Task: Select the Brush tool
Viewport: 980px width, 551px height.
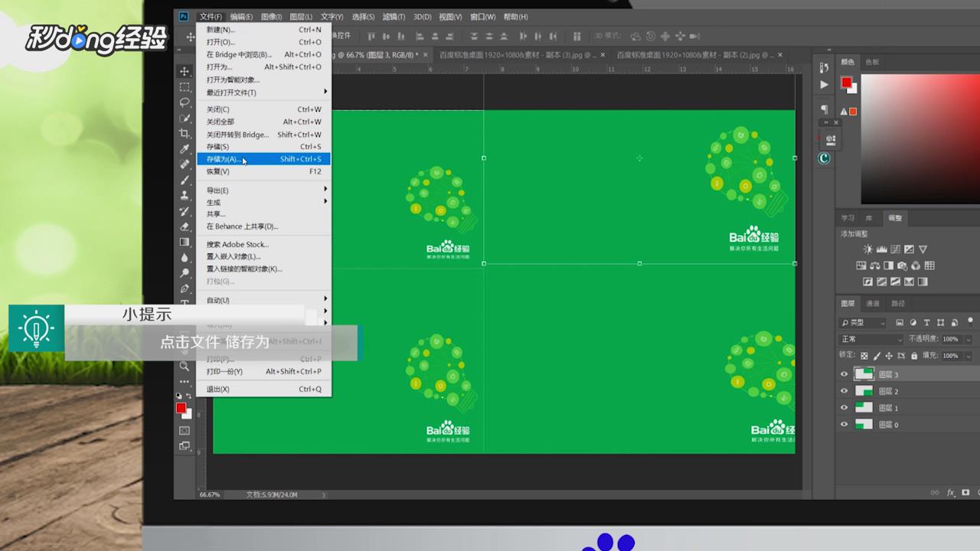Action: [185, 180]
